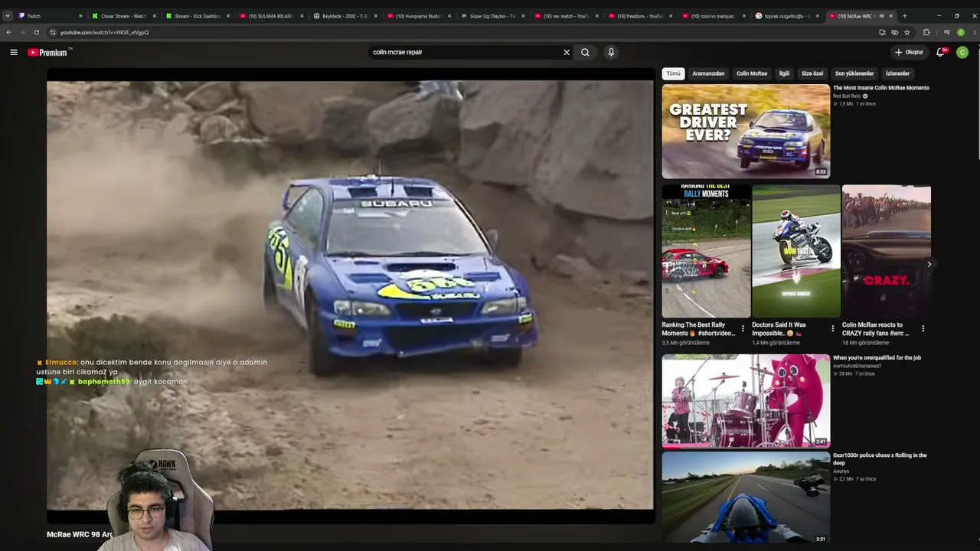
Task: Open more options for Ranking The Best Rally Moments
Action: (743, 329)
